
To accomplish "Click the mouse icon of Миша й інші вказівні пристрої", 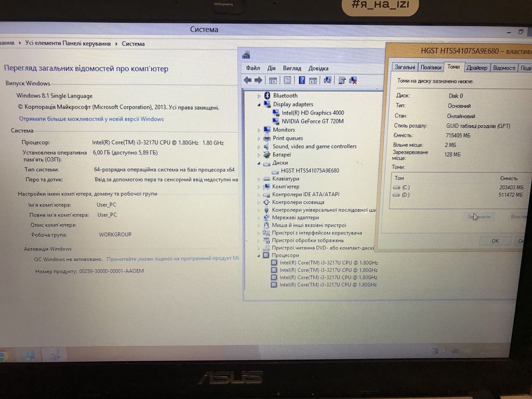I will [267, 225].
